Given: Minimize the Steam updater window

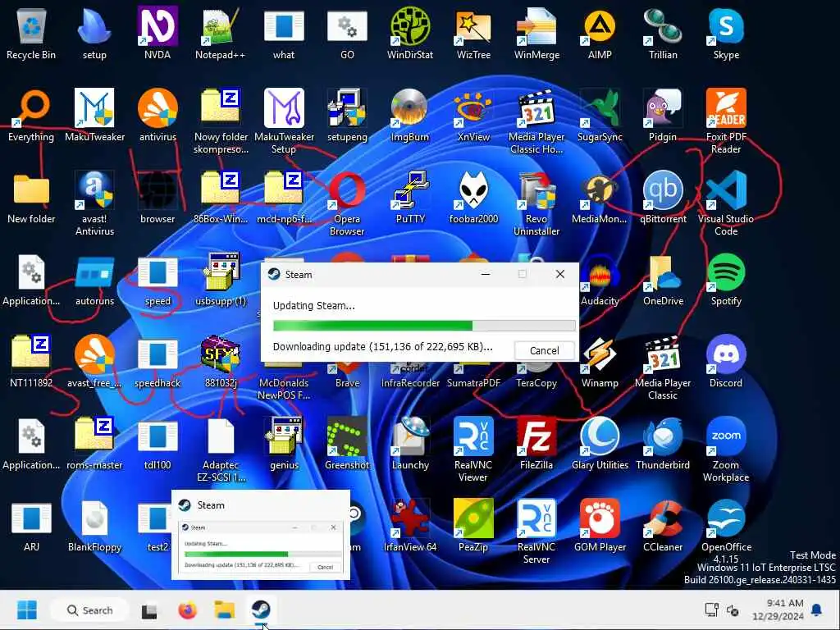Looking at the screenshot, I should (x=486, y=274).
